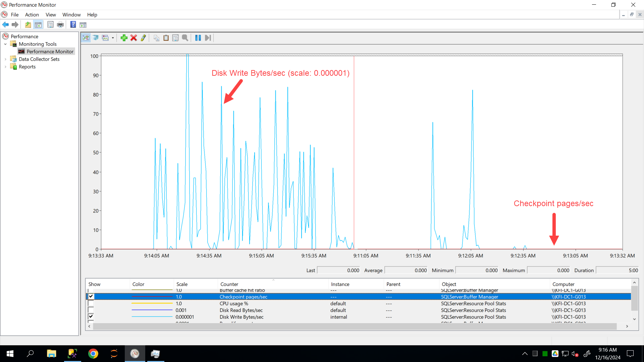Open the graph Properties icon
This screenshot has height=362, width=644.
[175, 38]
